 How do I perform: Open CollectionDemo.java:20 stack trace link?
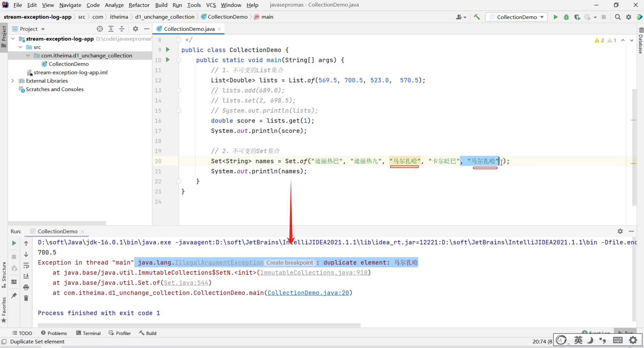[308, 293]
